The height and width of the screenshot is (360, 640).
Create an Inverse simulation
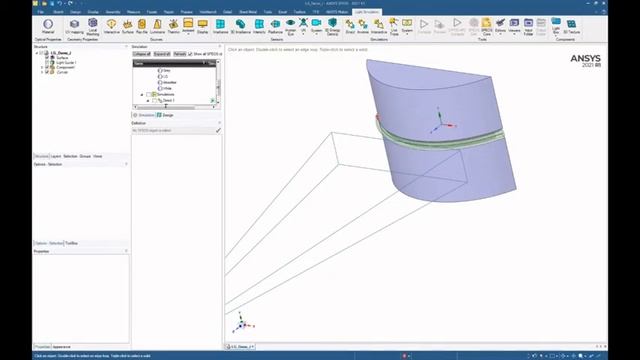point(363,27)
